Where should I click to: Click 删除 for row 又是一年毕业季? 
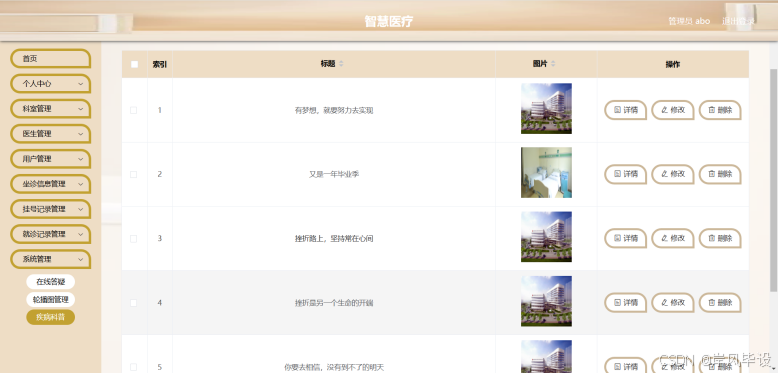(x=720, y=174)
